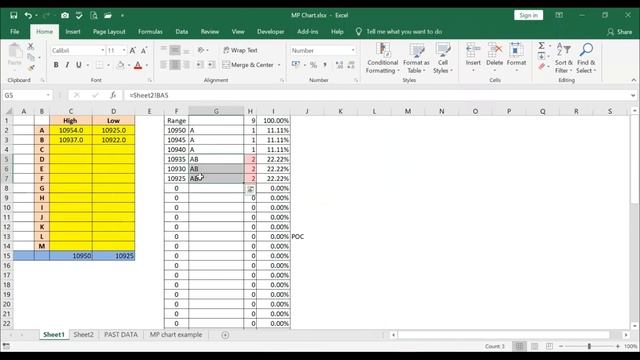
Task: Open the PAST DATA worksheet tab
Action: tap(121, 335)
